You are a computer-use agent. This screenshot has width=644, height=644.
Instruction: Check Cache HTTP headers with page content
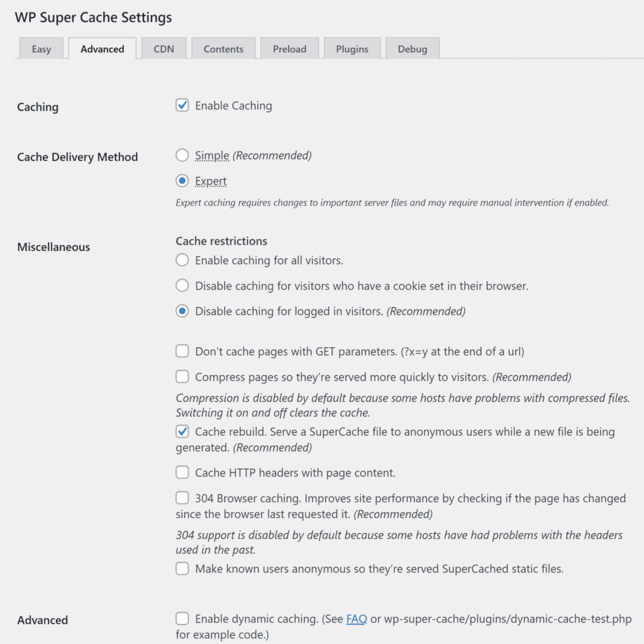[182, 472]
